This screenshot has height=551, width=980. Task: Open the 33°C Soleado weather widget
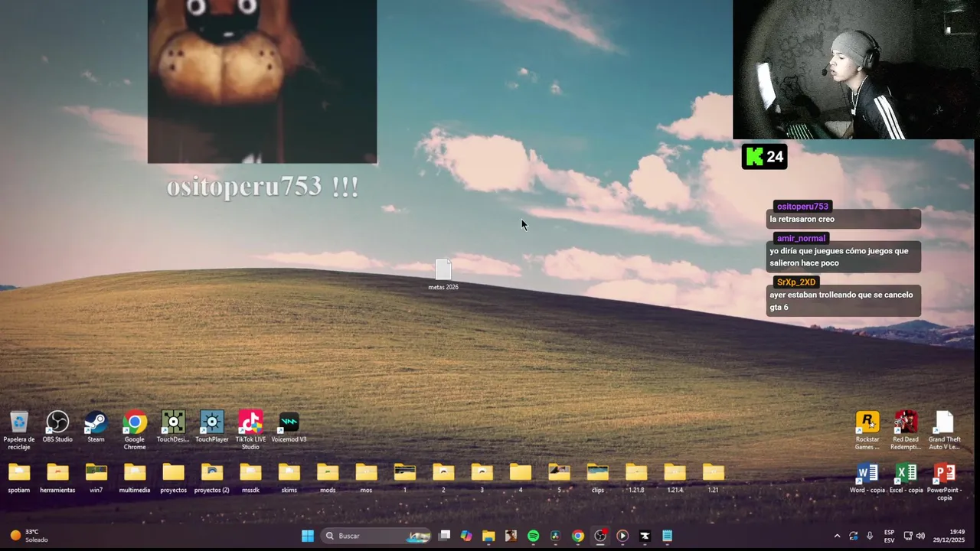point(28,536)
